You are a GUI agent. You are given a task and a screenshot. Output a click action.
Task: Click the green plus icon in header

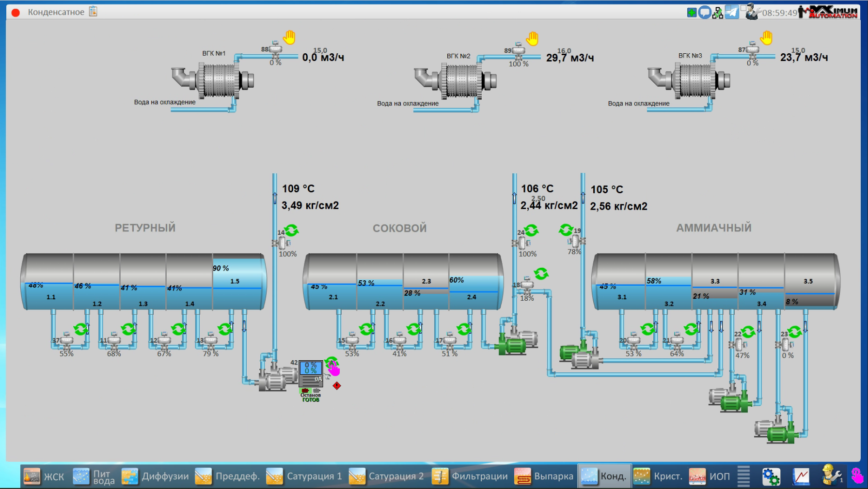(692, 12)
